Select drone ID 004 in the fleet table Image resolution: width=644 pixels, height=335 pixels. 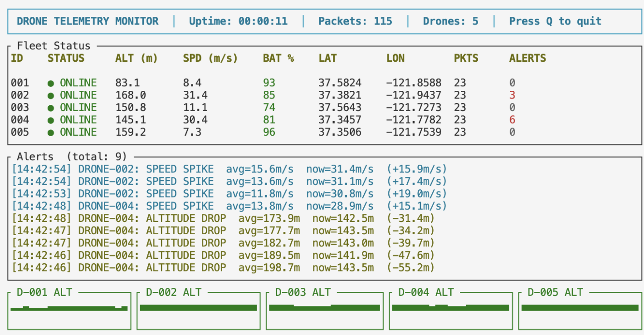[x=20, y=120]
